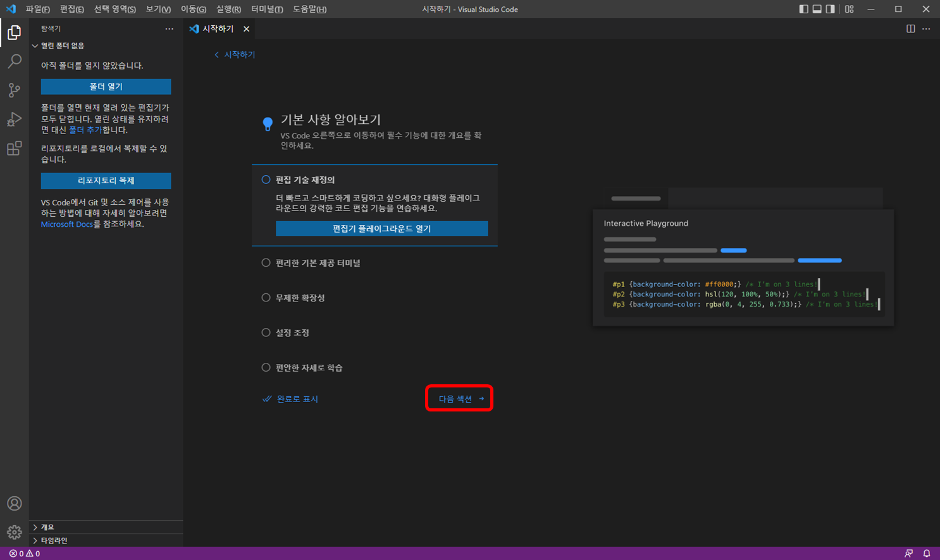Maximize the Visual Studio Code window
Screen dimensions: 940x560
[898, 9]
